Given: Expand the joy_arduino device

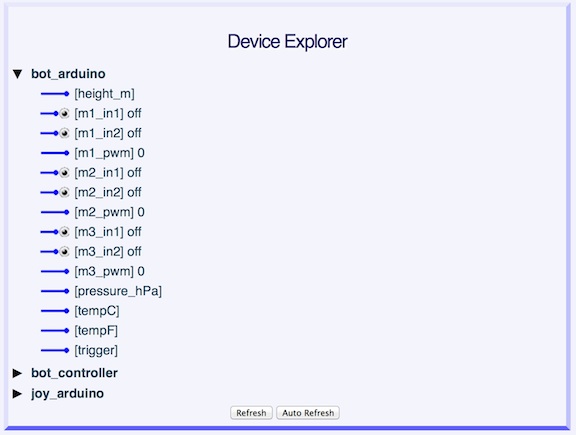Looking at the screenshot, I should tap(17, 393).
